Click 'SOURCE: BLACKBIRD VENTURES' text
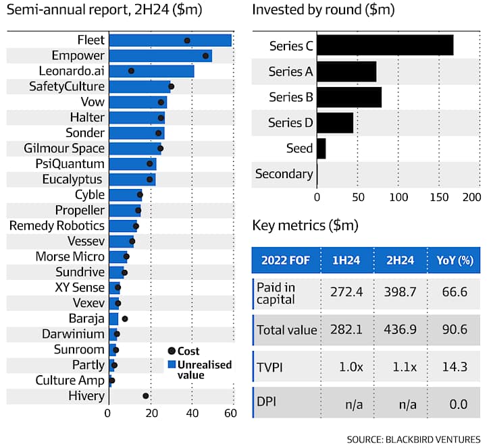Image resolution: width=491 pixels, height=448 pixels. click(413, 439)
